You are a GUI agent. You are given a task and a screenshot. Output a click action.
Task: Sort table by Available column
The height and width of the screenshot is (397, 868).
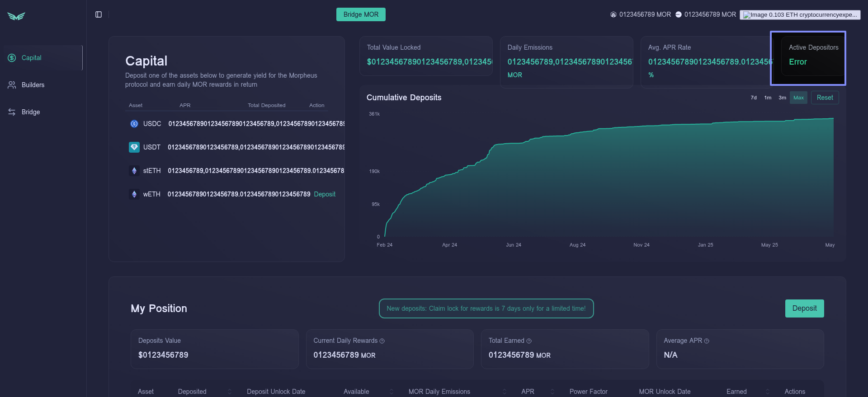tap(392, 392)
